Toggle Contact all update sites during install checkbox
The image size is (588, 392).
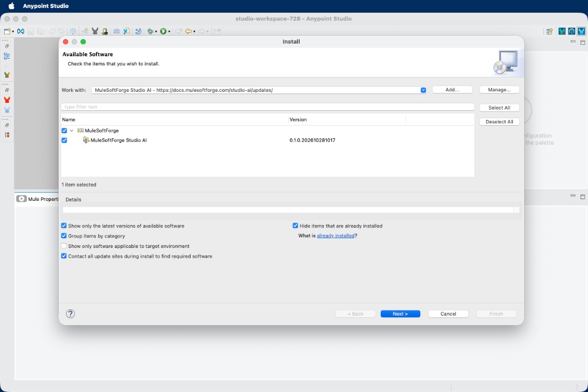pos(64,256)
